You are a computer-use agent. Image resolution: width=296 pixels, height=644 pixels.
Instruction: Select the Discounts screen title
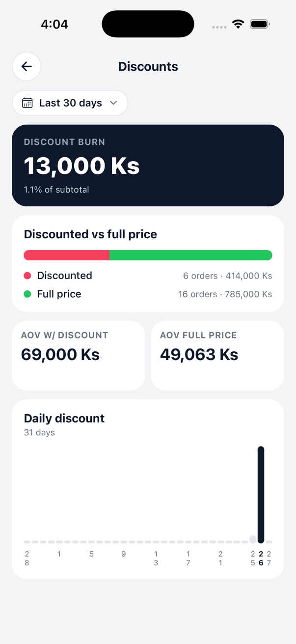point(148,66)
